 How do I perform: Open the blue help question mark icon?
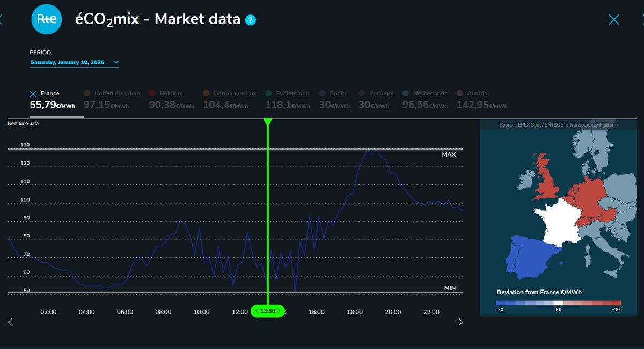(250, 20)
